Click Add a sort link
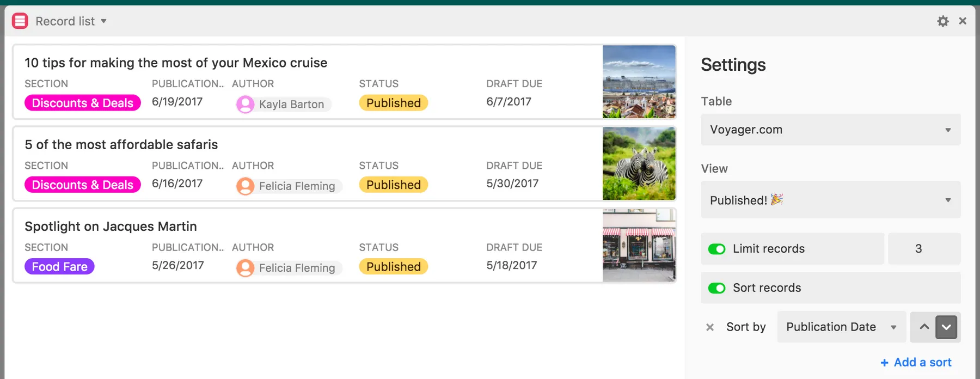This screenshot has height=379, width=980. tap(916, 363)
